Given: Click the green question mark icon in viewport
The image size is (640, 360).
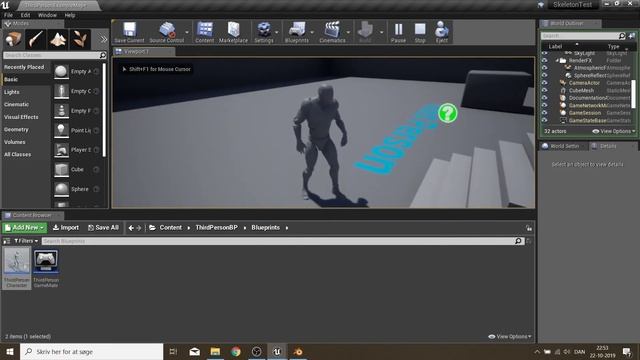Looking at the screenshot, I should [x=448, y=113].
